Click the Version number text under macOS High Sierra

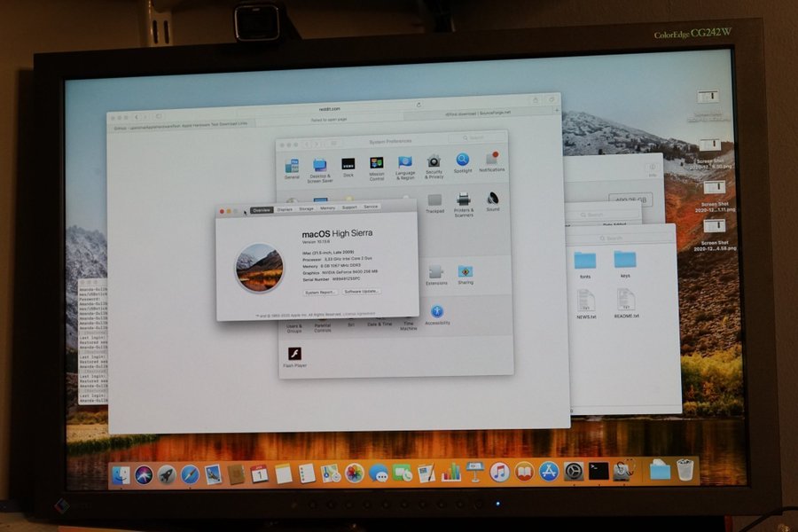coord(316,242)
